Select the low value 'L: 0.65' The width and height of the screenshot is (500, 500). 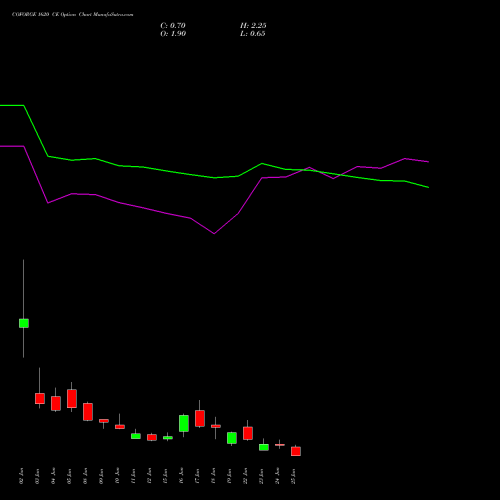[x=253, y=34]
